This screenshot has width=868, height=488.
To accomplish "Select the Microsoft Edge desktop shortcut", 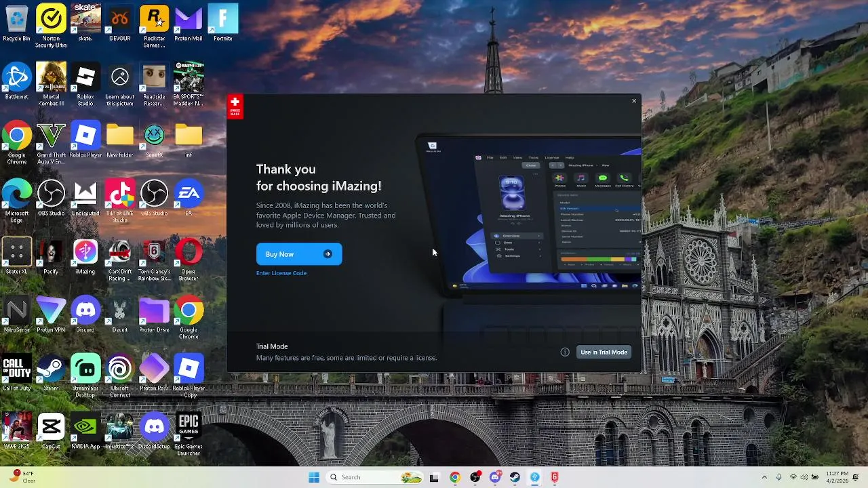I will click(17, 201).
